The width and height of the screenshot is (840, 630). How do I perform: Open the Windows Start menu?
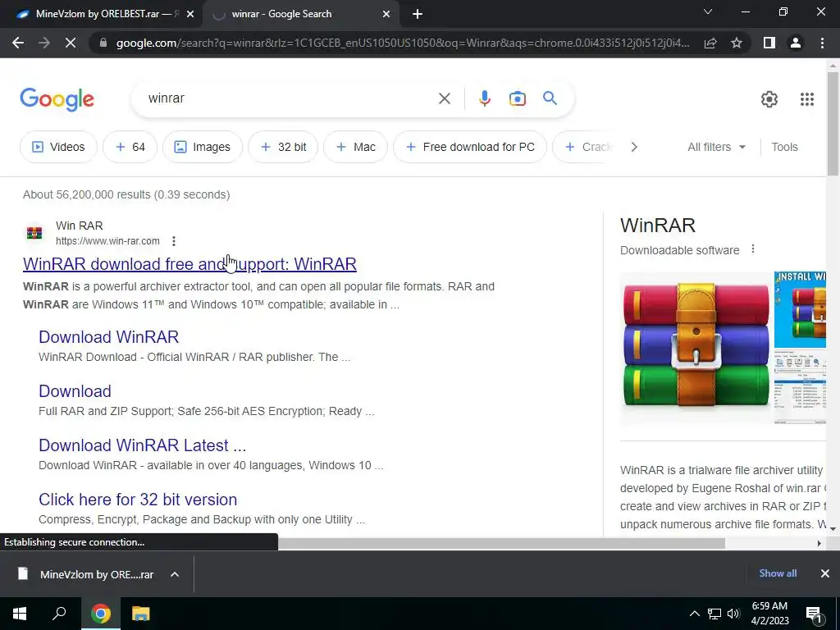click(20, 614)
